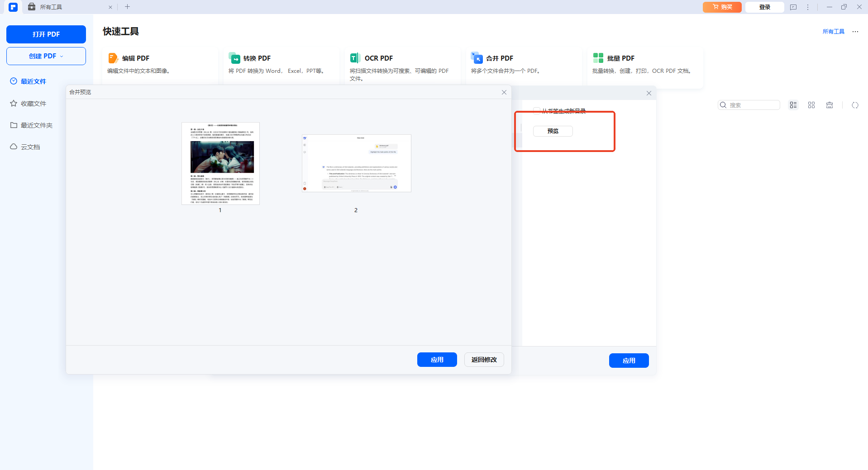Screen dimensions: 868x470
Task: Open the Recent Files (最近文件) sidebar item
Action: [x=33, y=81]
